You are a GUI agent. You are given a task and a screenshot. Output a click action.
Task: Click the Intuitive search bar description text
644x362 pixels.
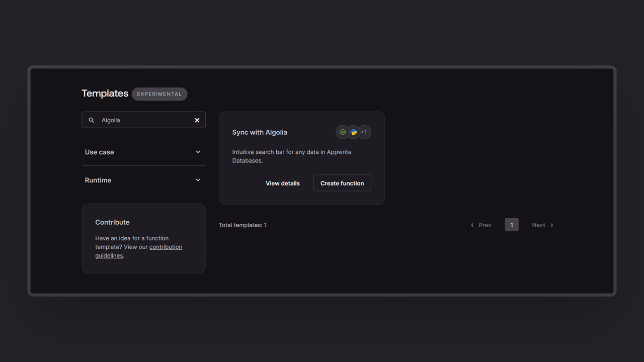(x=292, y=156)
